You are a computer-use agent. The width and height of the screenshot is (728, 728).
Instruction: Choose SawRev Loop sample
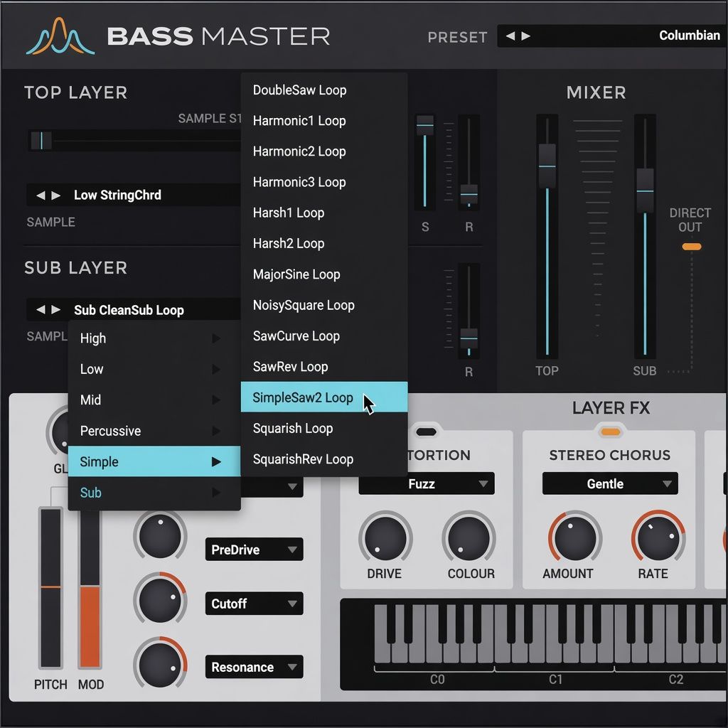pyautogui.click(x=324, y=366)
